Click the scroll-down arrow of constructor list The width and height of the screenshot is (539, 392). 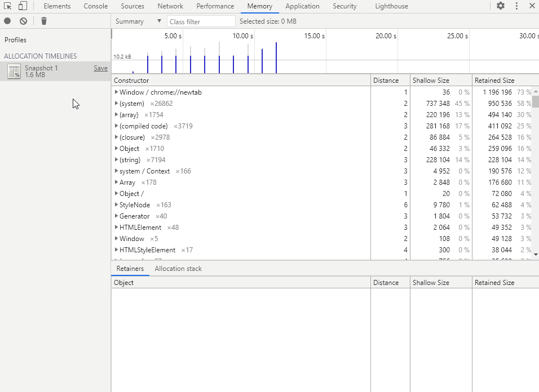[x=536, y=255]
